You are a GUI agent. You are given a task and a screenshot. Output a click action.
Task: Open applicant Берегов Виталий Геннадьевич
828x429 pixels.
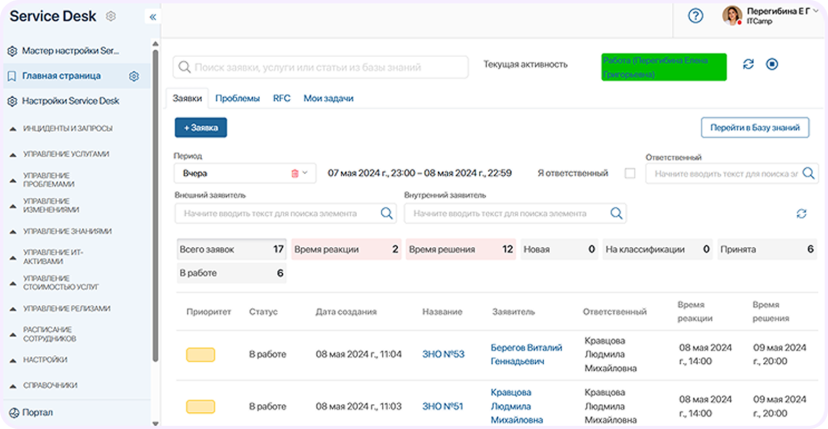[x=526, y=354]
